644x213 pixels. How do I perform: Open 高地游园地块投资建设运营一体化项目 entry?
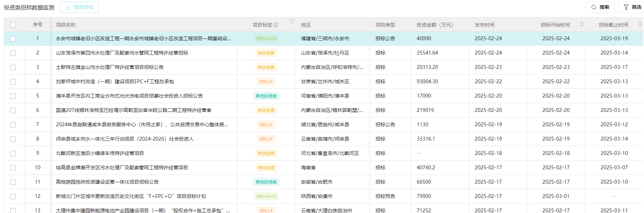(107, 182)
